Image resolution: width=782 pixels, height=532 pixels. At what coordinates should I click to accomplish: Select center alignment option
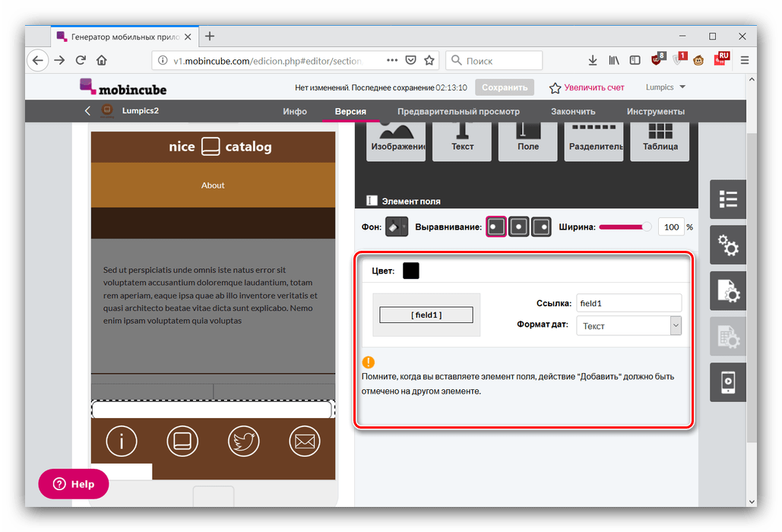click(518, 227)
